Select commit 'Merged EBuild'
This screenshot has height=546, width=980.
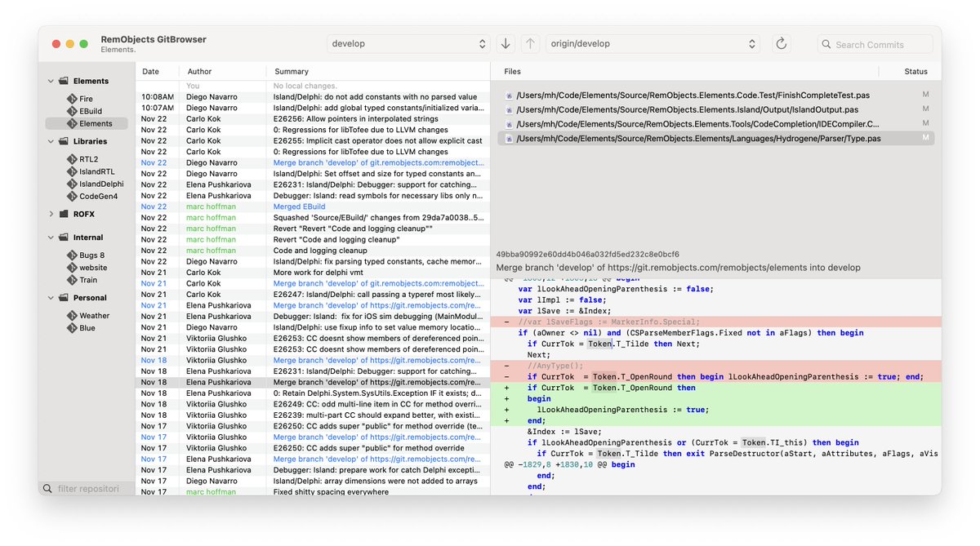313,206
